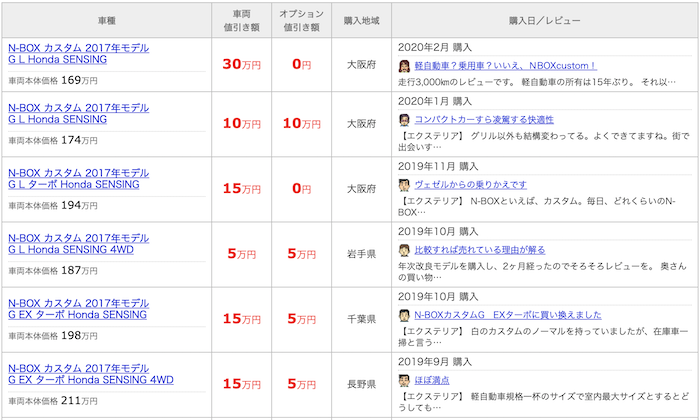Viewport: 700px width, 420px height.
Task: Click the 車両値引き額 column header
Action: (242, 21)
